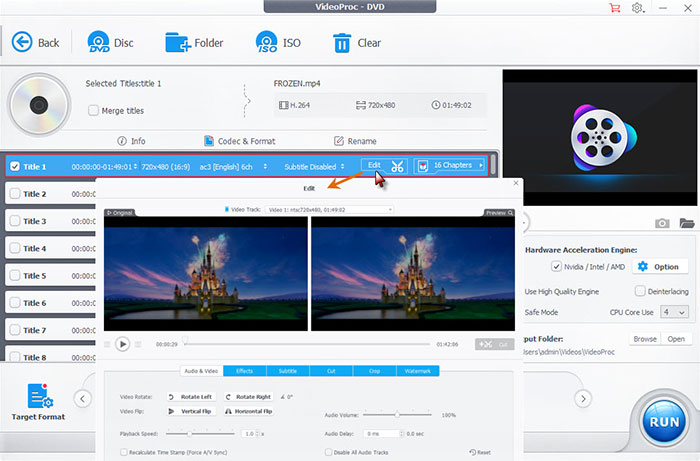Enable Recalculate Time Stamp option

tap(124, 452)
